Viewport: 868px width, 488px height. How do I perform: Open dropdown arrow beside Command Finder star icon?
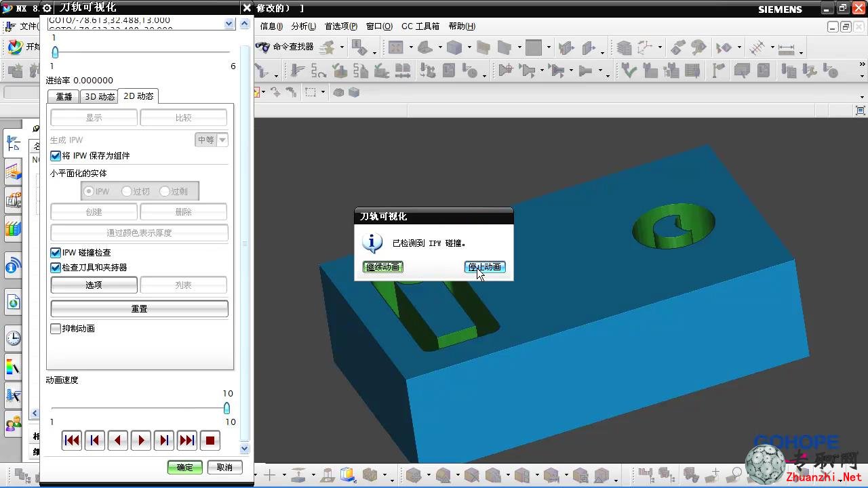[x=342, y=48]
